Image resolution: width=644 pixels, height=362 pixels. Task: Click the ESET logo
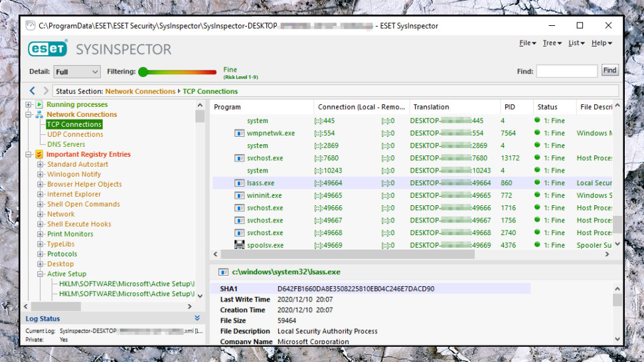pos(48,49)
